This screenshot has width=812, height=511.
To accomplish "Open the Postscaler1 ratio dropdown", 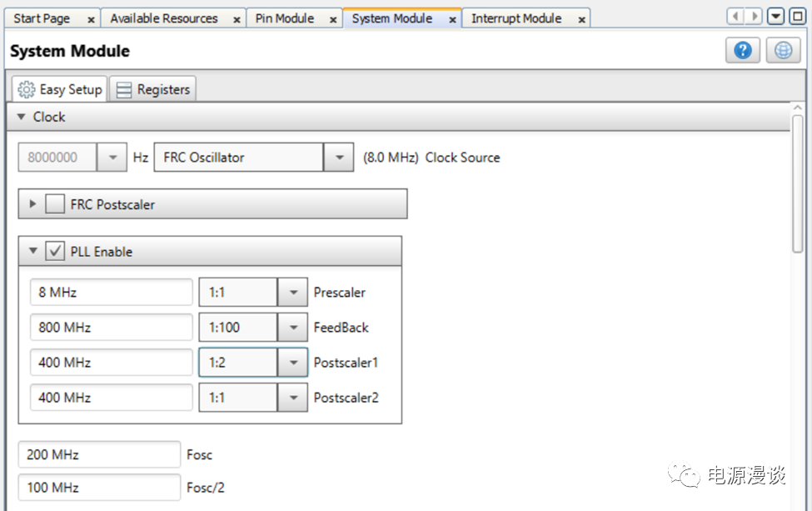I will tap(292, 363).
